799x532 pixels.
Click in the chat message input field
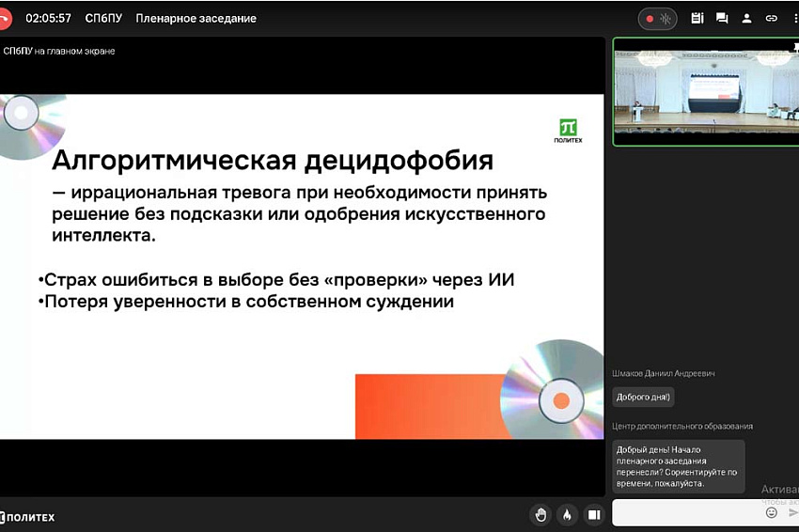tap(686, 512)
